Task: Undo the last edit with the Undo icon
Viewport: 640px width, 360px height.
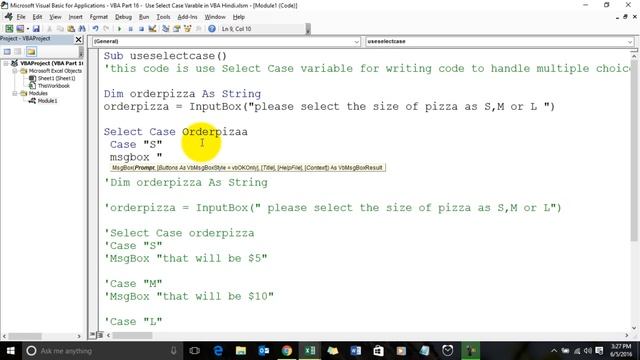Action: [95, 29]
